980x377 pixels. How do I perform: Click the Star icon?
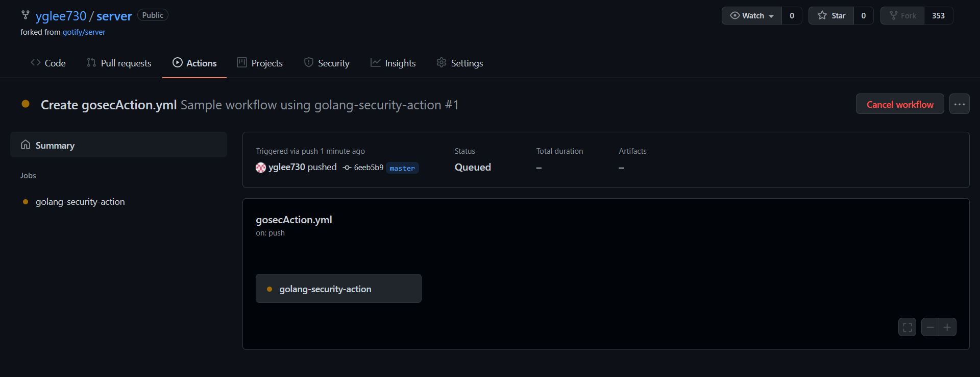822,15
